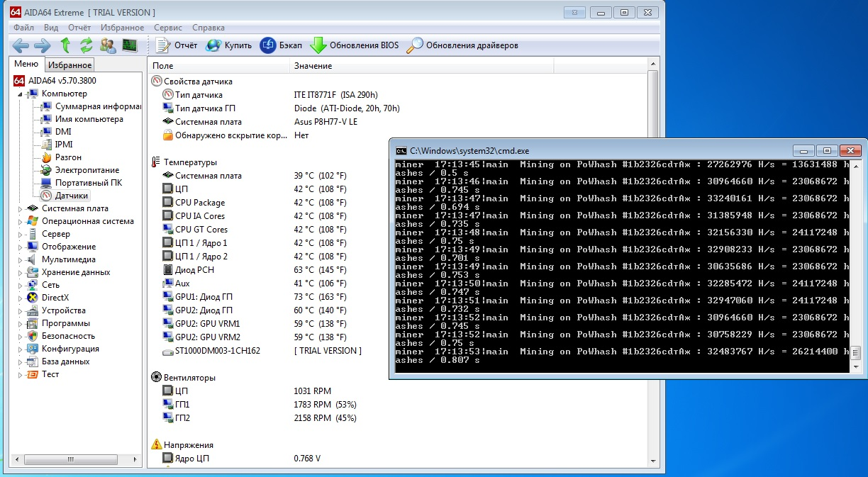
Task: Click the Refresh green arrows icon
Action: point(86,45)
